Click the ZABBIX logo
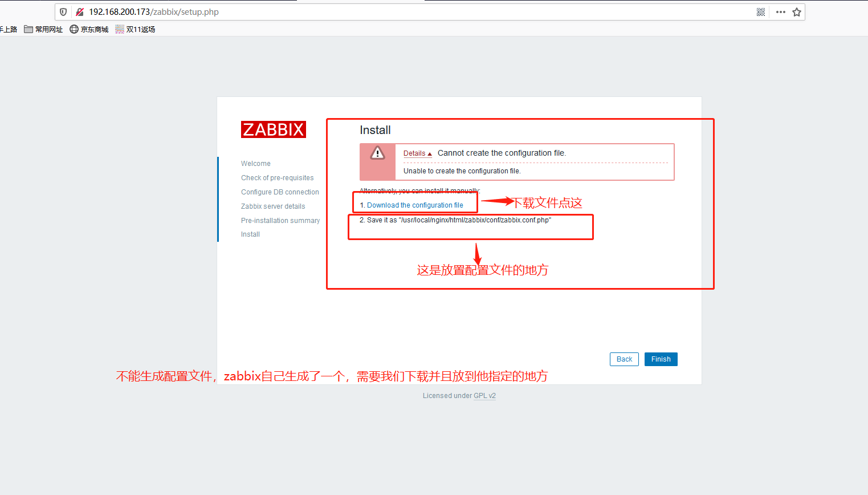 (274, 129)
